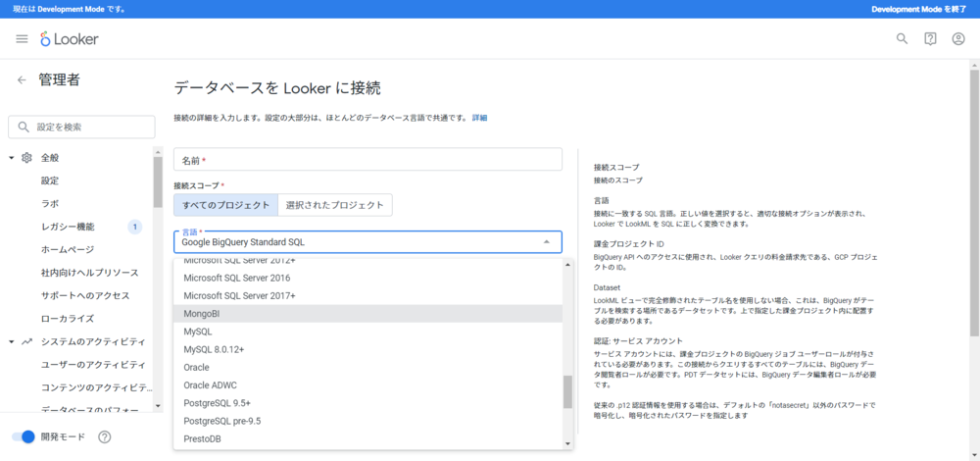Click the dropdown list scroll-down arrow
Screen dimensions: 980x461
567,443
